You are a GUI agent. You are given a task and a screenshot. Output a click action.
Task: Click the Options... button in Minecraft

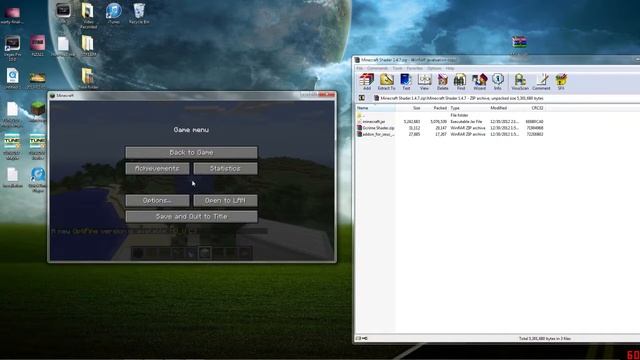157,200
